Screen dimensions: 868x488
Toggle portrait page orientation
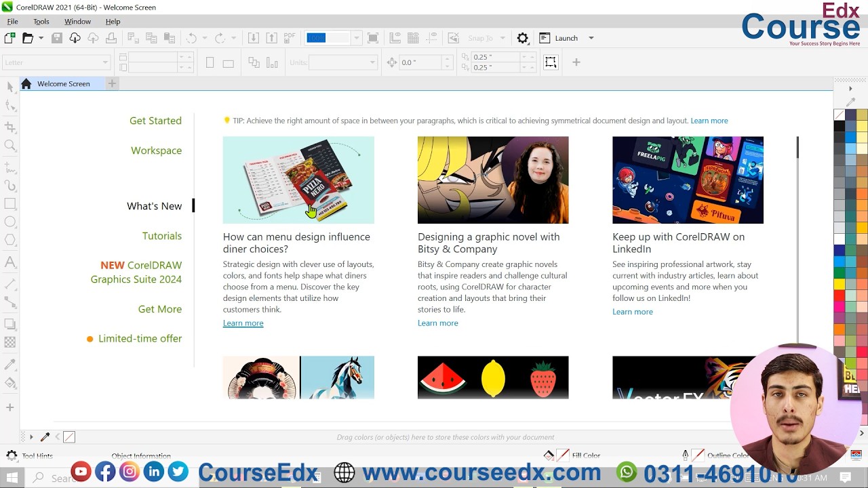pos(210,62)
